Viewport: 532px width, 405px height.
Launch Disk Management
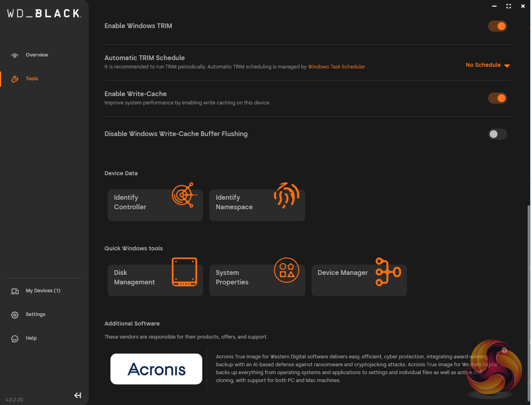155,280
